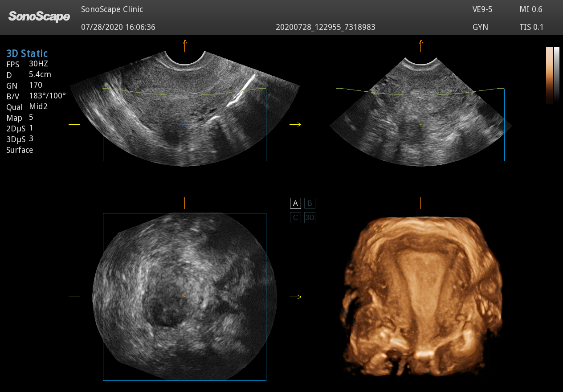This screenshot has height=392, width=563.
Task: Select the 3D view box
Action: [310, 218]
